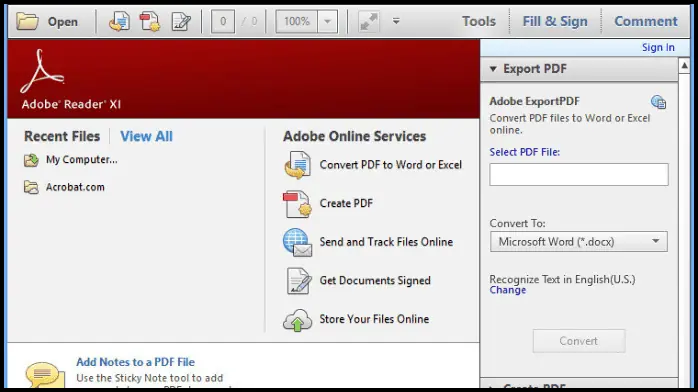Image resolution: width=698 pixels, height=392 pixels.
Task: Click Send and Track Files Online
Action: click(x=386, y=242)
